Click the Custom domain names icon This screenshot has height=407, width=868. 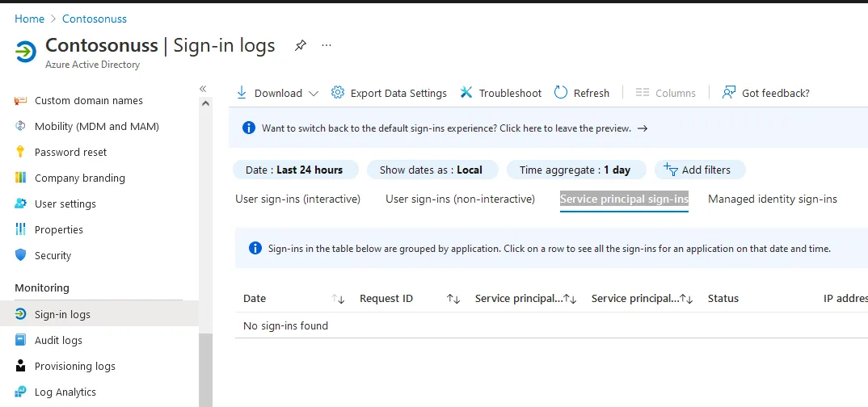20,101
